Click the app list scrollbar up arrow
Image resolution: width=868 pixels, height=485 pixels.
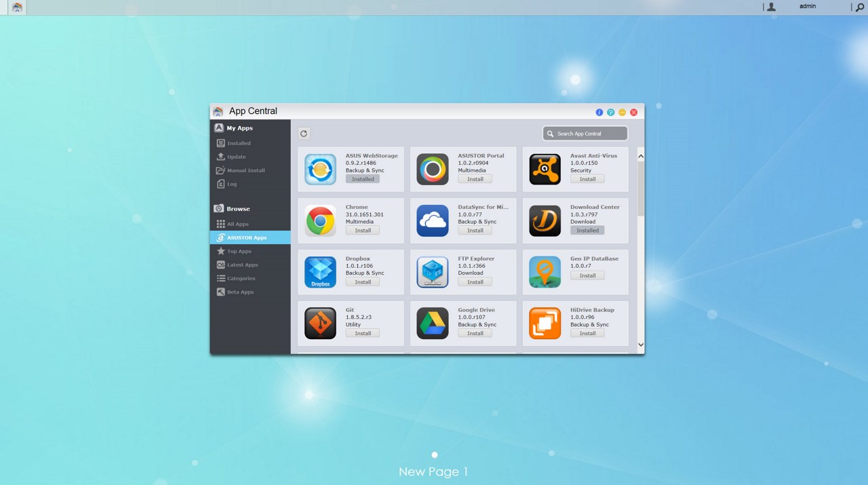point(641,157)
